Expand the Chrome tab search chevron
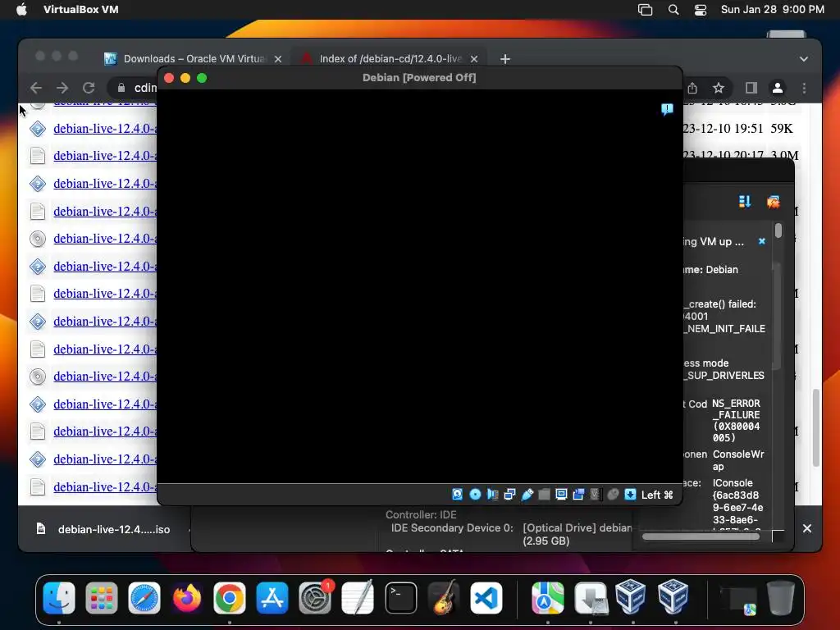The width and height of the screenshot is (840, 630). pyautogui.click(x=804, y=59)
